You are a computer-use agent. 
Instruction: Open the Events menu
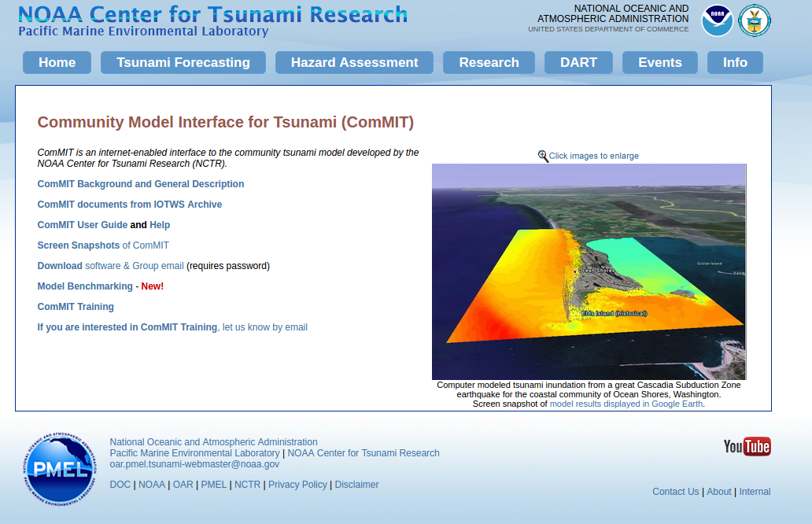coord(659,63)
